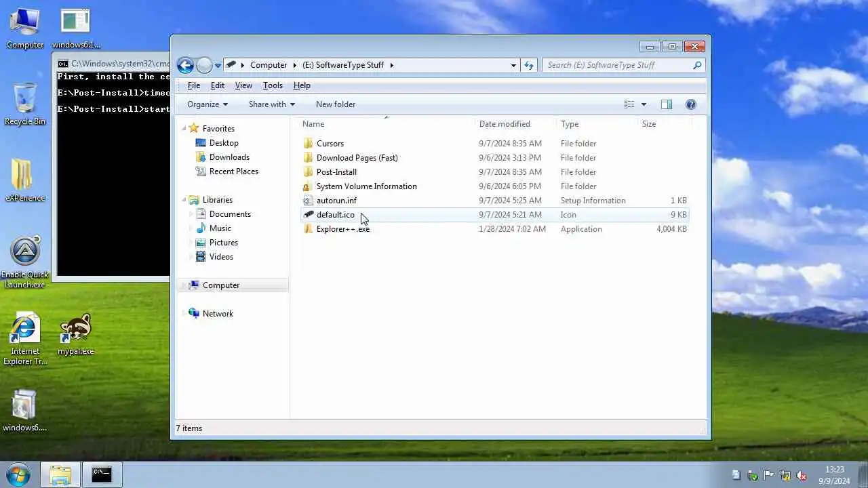Viewport: 868px width, 488px height.
Task: Click the Action Center flag tray icon
Action: coord(769,475)
